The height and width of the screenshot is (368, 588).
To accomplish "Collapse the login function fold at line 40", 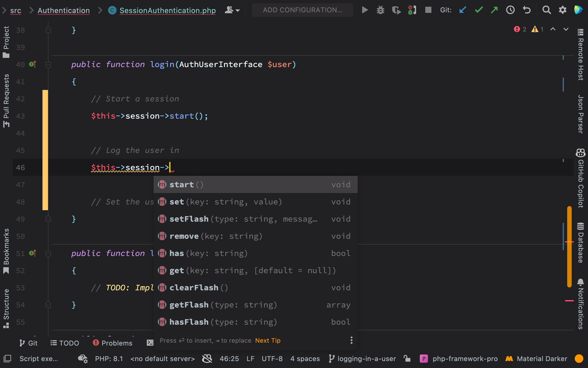I will (48, 65).
